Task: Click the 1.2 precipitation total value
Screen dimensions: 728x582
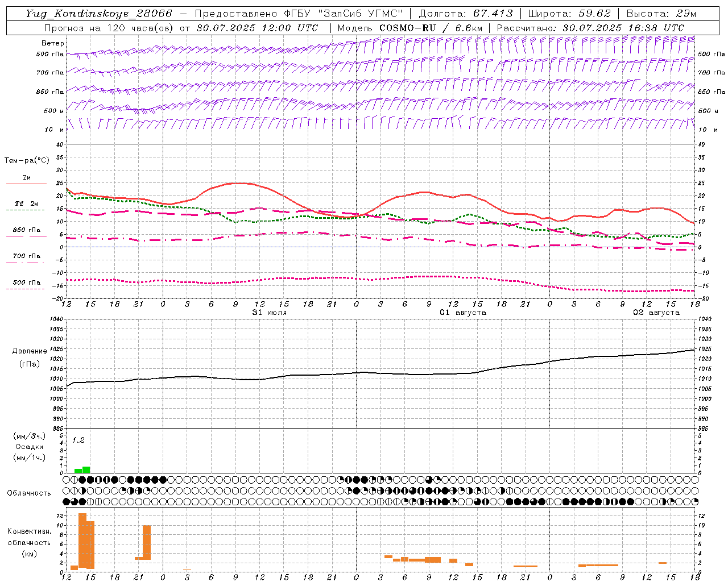Action: pos(78,440)
